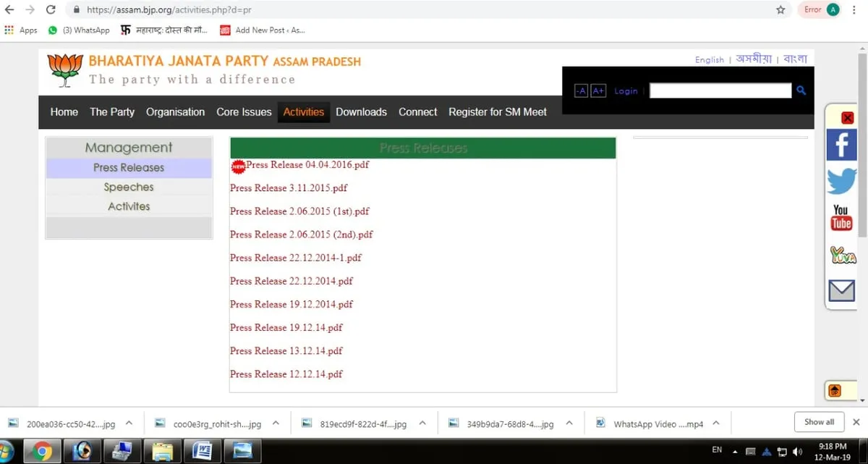
Task: Open the Chrome three-dot menu
Action: [x=854, y=10]
